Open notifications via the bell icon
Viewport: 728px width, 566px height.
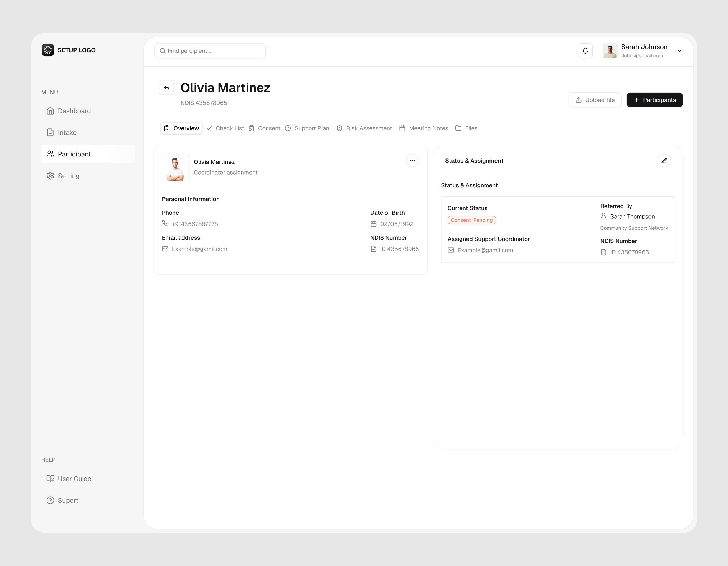[x=585, y=51]
